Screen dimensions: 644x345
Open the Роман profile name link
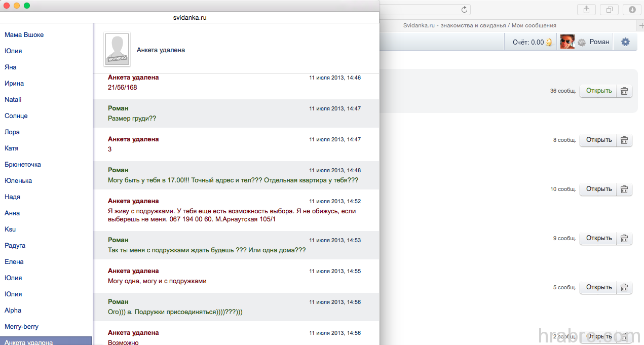(x=599, y=42)
